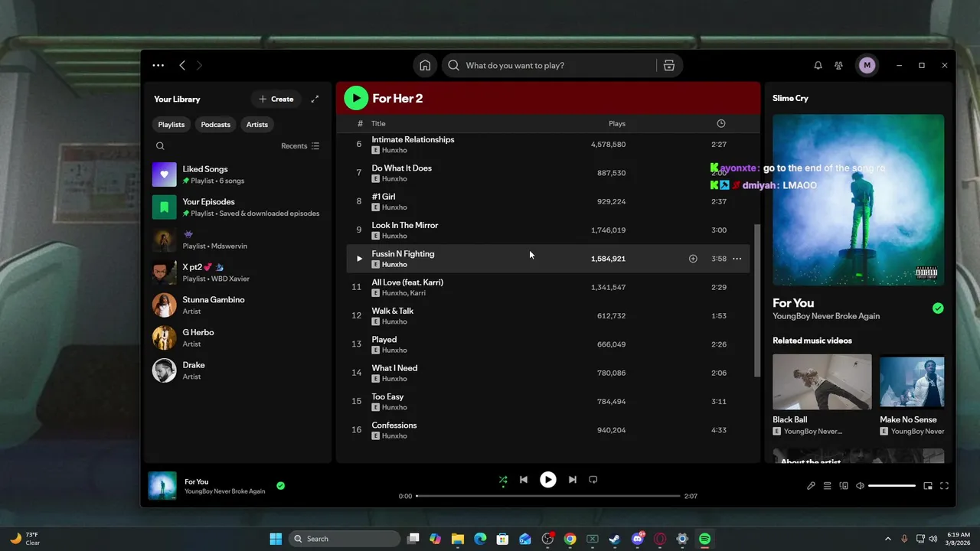Toggle saved checkmark in now playing bar

[280, 486]
